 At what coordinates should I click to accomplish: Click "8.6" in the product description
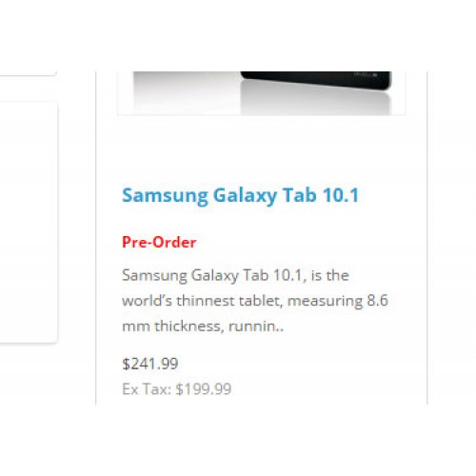point(378,300)
